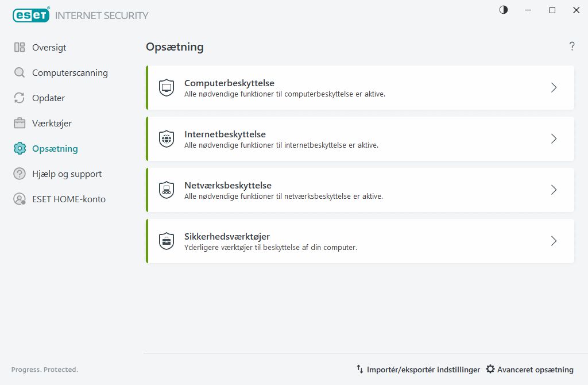Click the Værktøjer briefcase icon
Viewport: 588px width, 385px height.
20,124
